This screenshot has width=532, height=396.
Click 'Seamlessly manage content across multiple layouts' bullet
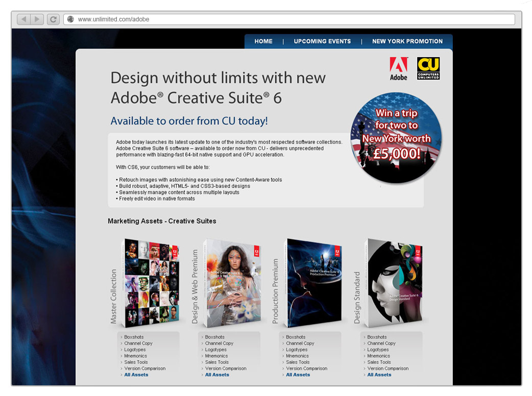(x=178, y=192)
